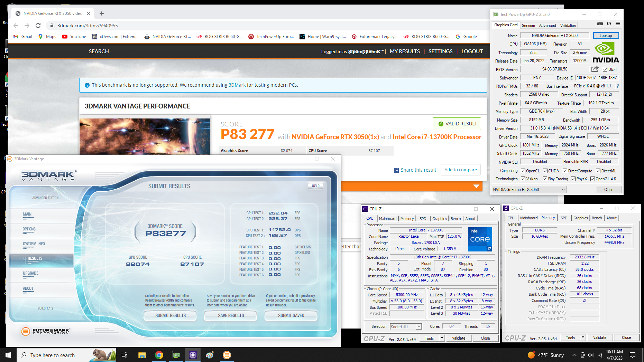
Task: Toggle the Ray Tracing checkbox
Action: pyautogui.click(x=545, y=179)
